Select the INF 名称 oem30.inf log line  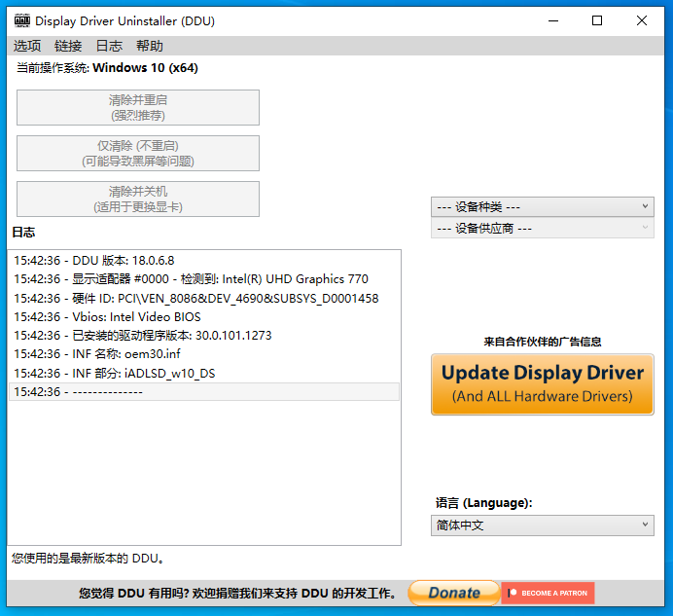point(97,353)
